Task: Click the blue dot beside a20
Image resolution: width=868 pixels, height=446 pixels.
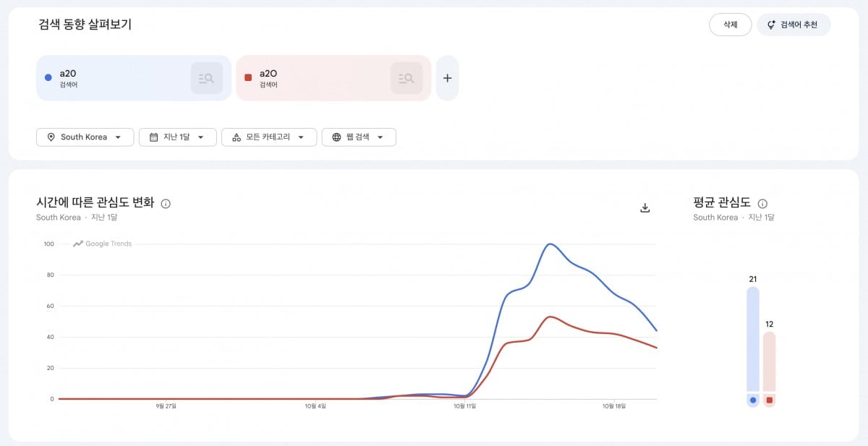Action: (48, 78)
